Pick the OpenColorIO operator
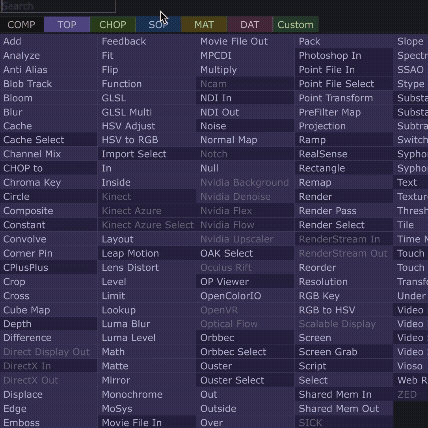The image size is (428, 428). point(245,296)
